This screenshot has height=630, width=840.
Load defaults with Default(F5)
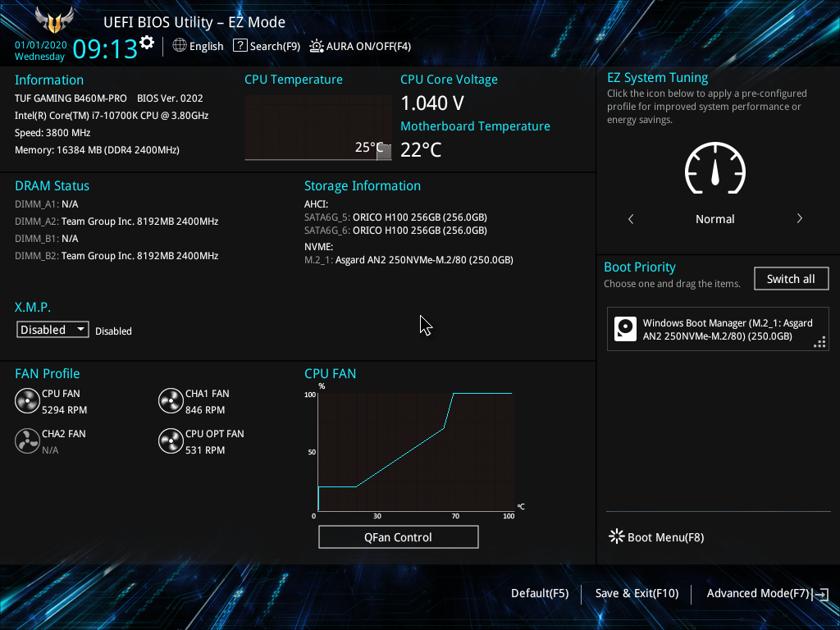tap(540, 593)
